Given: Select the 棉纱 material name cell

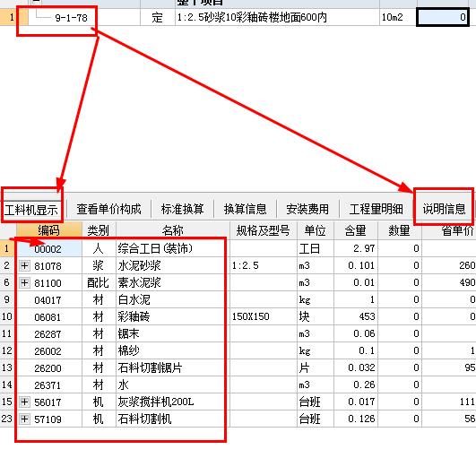Looking at the screenshot, I should click(172, 350).
